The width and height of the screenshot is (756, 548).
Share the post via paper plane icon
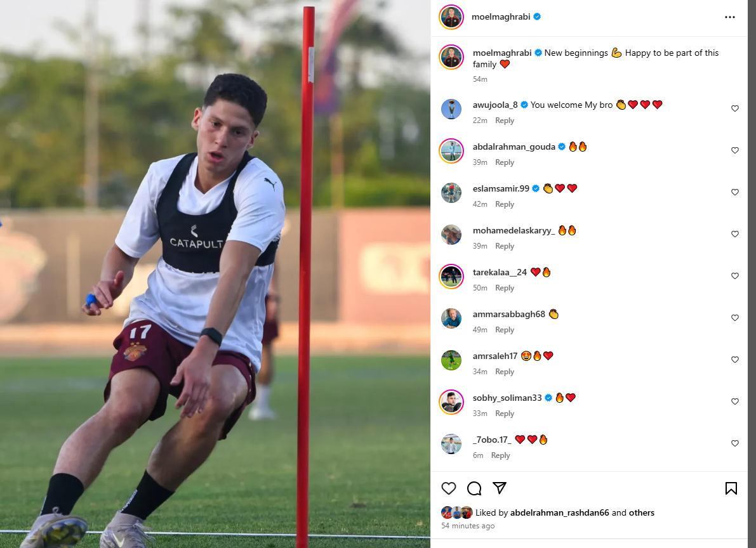click(x=500, y=488)
